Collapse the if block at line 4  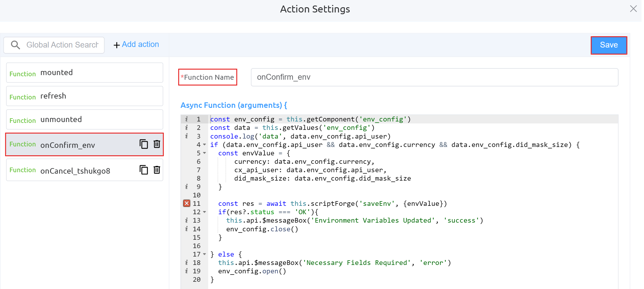pos(205,145)
